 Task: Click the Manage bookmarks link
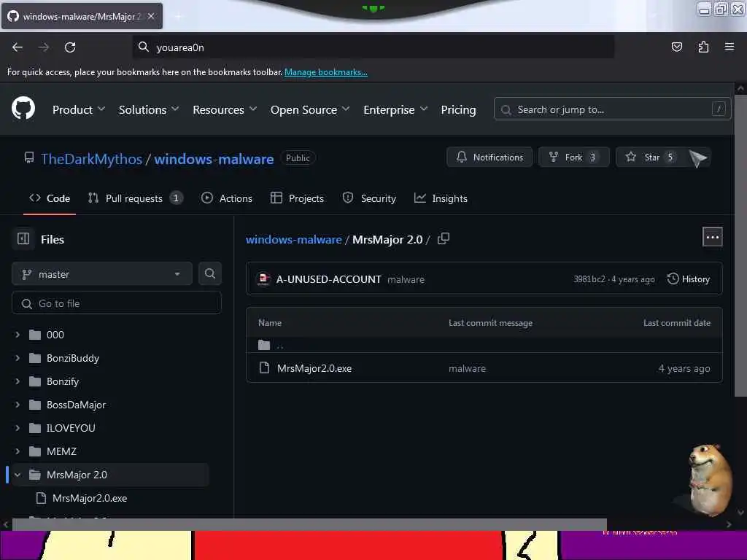coord(326,72)
